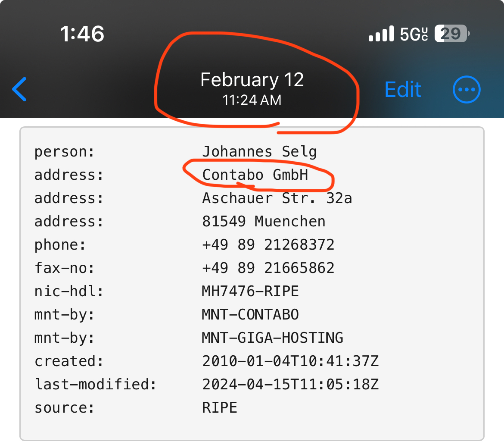Tap the blue back chevron

(19, 89)
